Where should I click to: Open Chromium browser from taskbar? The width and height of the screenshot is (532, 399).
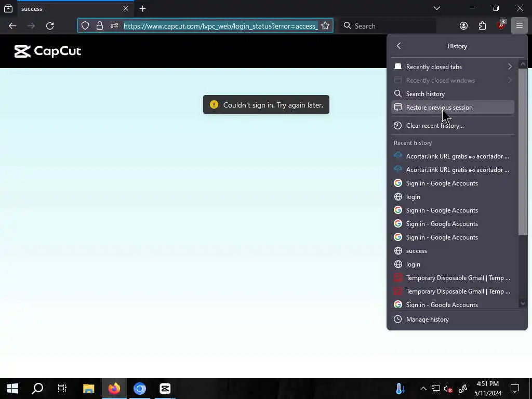pos(139,389)
